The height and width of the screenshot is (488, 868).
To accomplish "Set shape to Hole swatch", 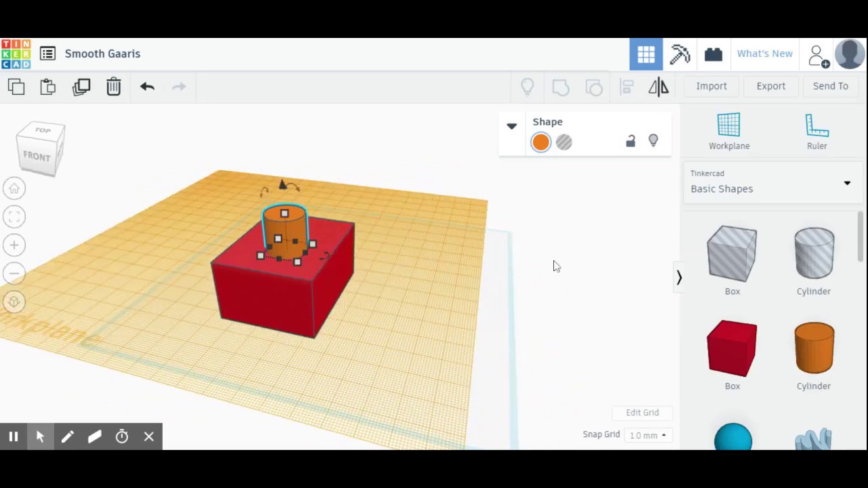I will pos(564,142).
